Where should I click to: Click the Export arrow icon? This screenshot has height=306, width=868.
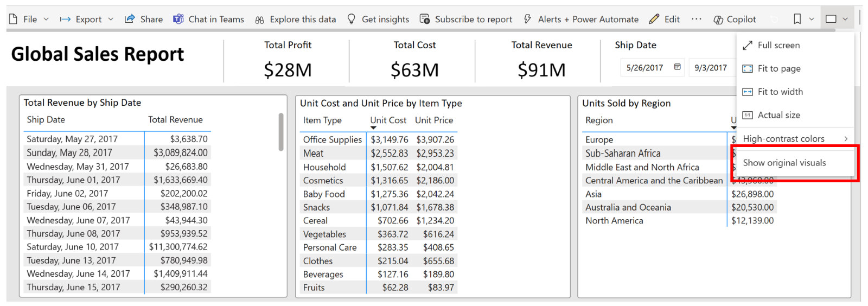[65, 19]
